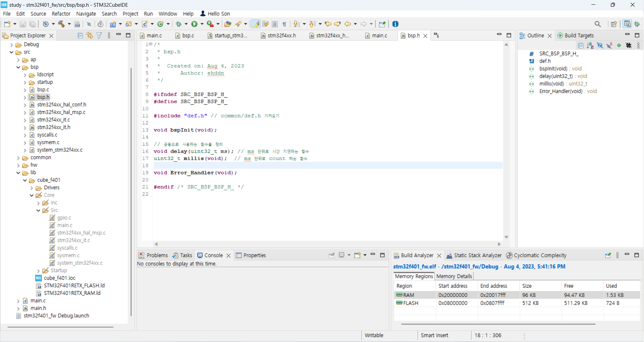Jump to next annotation icon
644x342 pixels.
[296, 24]
